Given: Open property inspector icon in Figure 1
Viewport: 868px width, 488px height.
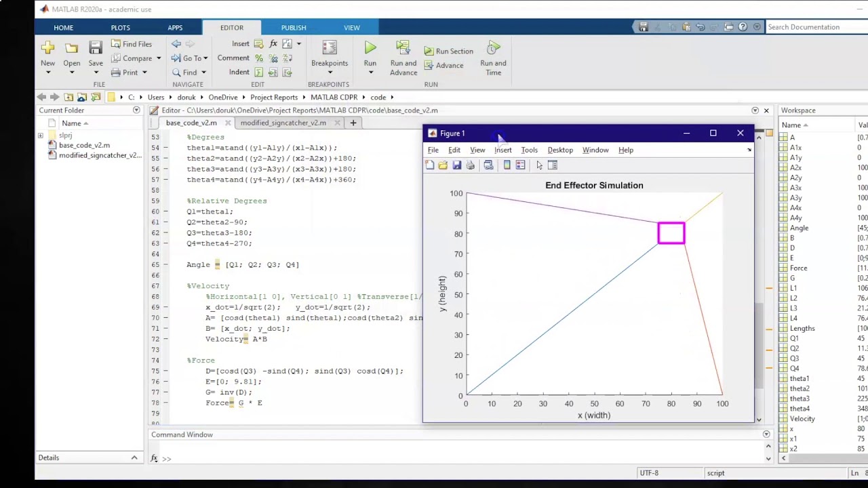Looking at the screenshot, I should click(x=552, y=165).
